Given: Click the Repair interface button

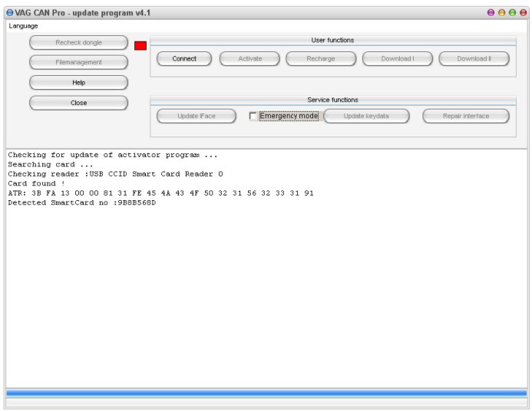Looking at the screenshot, I should click(x=466, y=117).
